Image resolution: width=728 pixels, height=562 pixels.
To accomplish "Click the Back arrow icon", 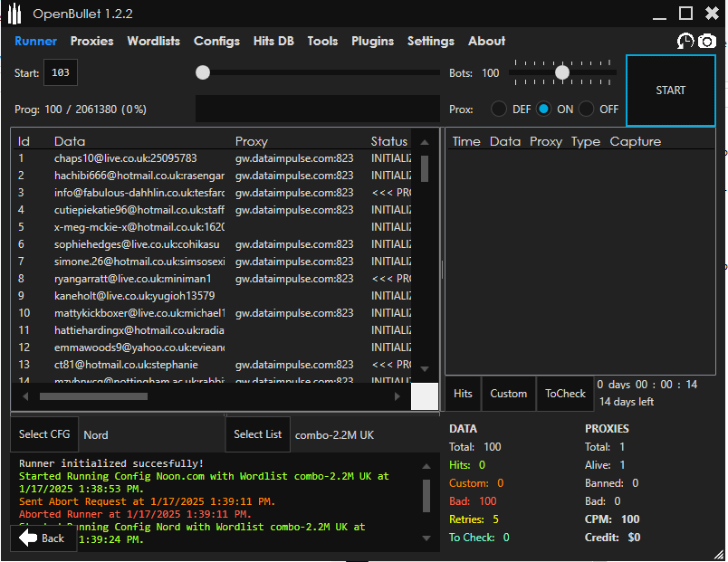I will (29, 538).
